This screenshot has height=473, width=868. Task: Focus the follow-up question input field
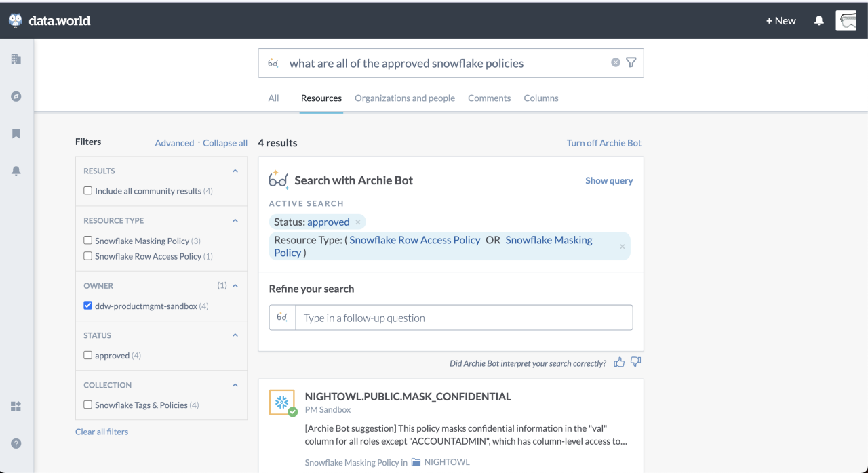464,318
